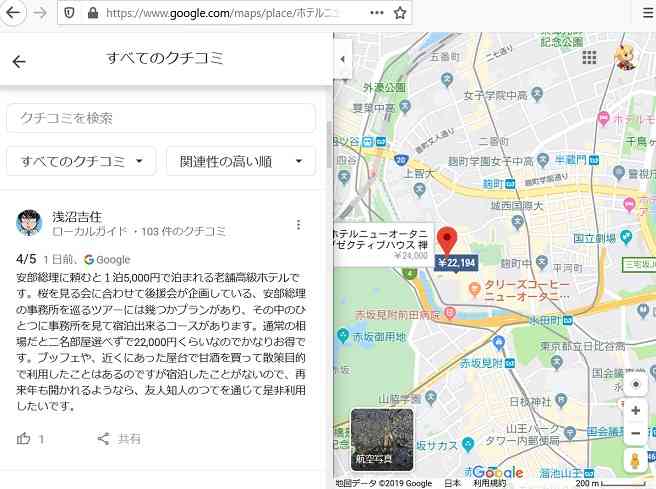Open the review's three-dot options menu
Image resolution: width=656 pixels, height=489 pixels.
(x=298, y=225)
